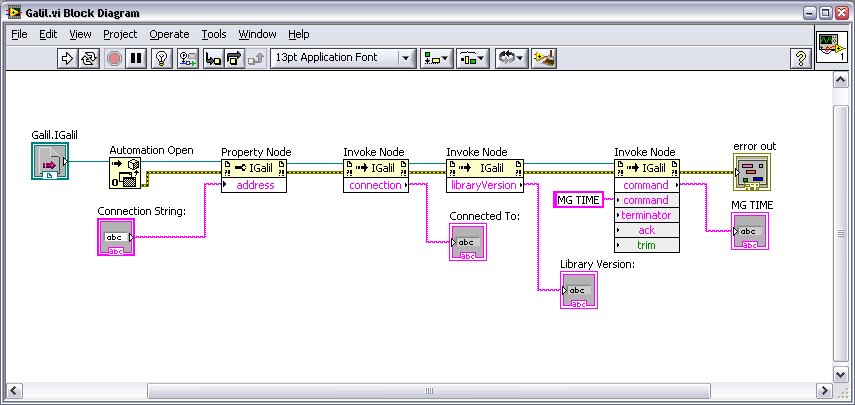Click the Abort Execution stop button
The height and width of the screenshot is (405, 855).
[x=114, y=58]
